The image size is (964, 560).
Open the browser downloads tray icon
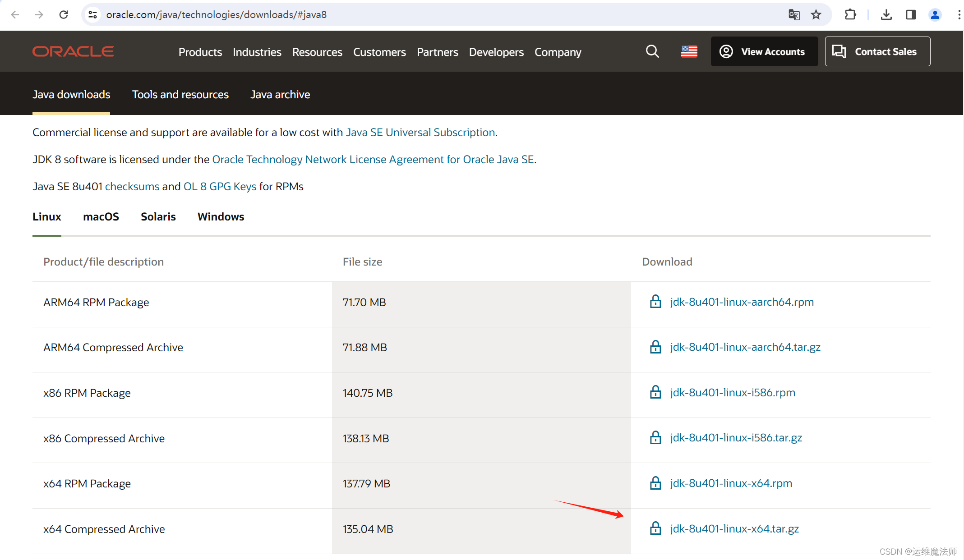pyautogui.click(x=886, y=14)
